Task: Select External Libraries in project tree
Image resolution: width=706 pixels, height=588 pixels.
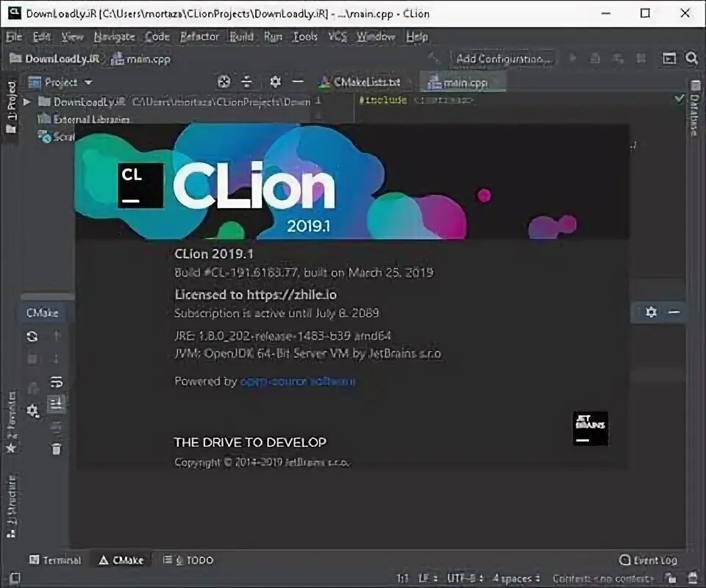Action: click(84, 119)
